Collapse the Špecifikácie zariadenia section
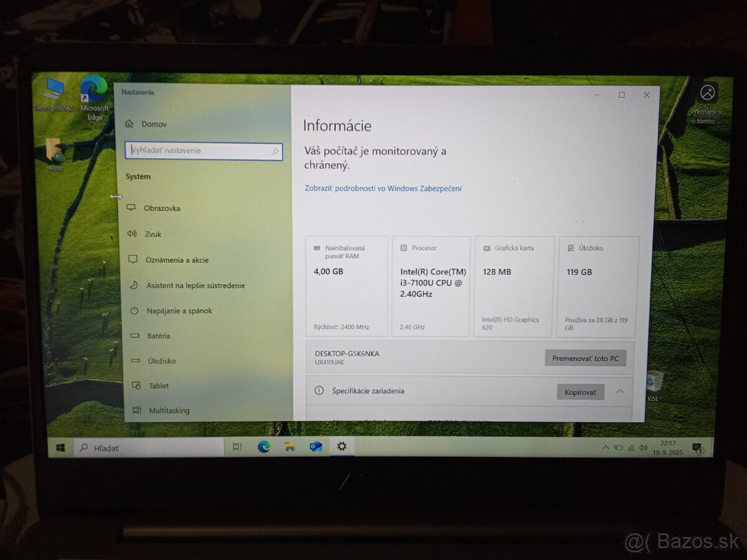The width and height of the screenshot is (747, 560). (621, 391)
